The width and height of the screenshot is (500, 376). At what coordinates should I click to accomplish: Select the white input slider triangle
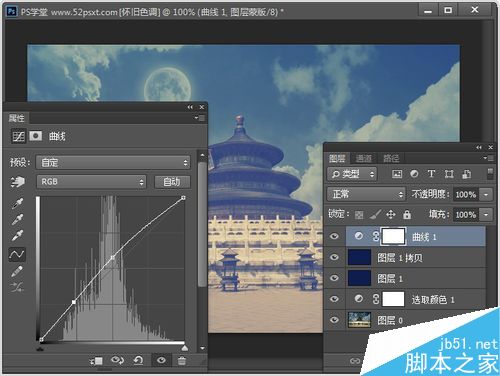pyautogui.click(x=185, y=348)
